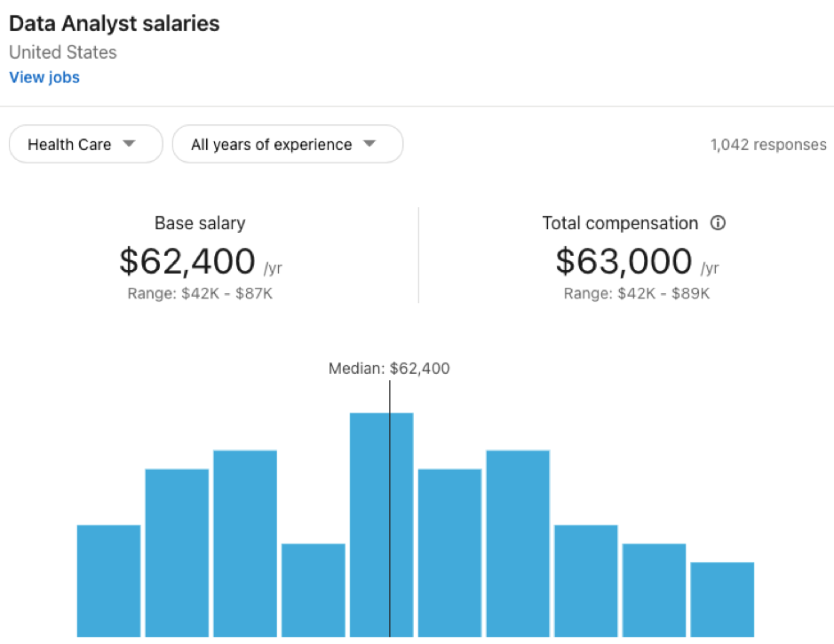Select the tallest histogram bar
834x644 pixels.
pos(382,524)
